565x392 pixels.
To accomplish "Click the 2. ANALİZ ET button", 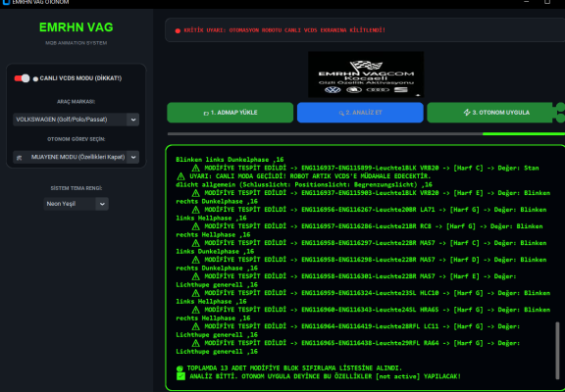I will tap(360, 113).
